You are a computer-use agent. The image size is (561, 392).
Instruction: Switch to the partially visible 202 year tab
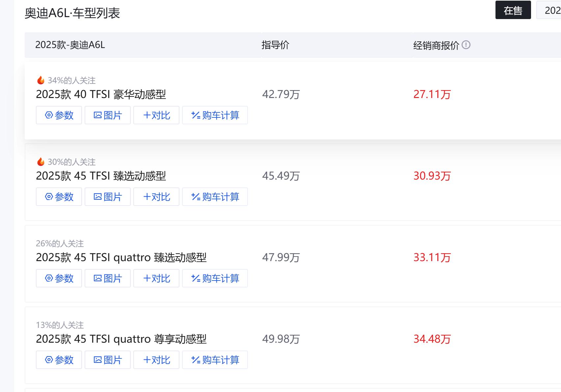point(550,10)
